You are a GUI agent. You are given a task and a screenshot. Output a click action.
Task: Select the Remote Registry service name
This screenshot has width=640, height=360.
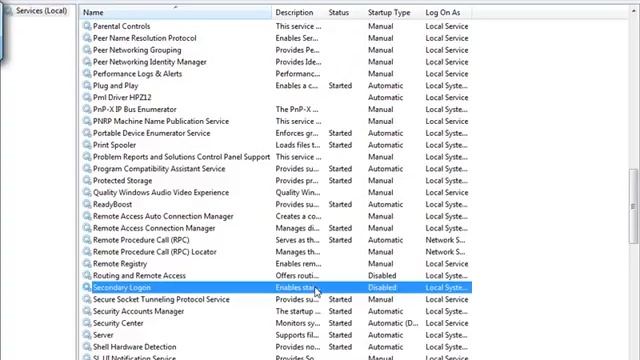[x=120, y=264]
